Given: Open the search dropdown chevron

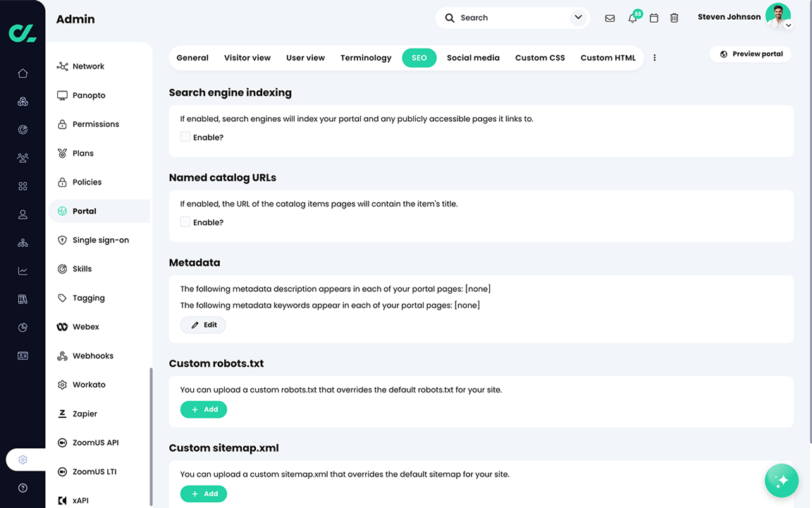Looking at the screenshot, I should [x=578, y=17].
